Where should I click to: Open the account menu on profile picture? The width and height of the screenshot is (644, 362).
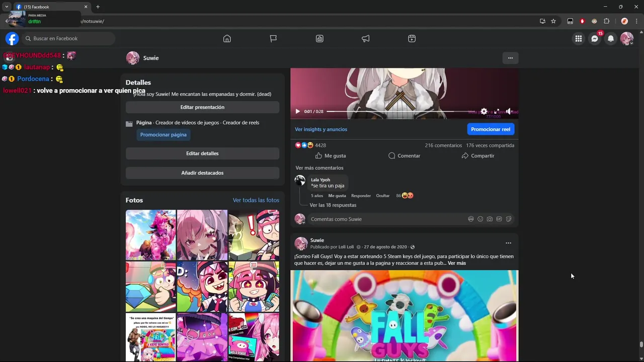pos(627,39)
